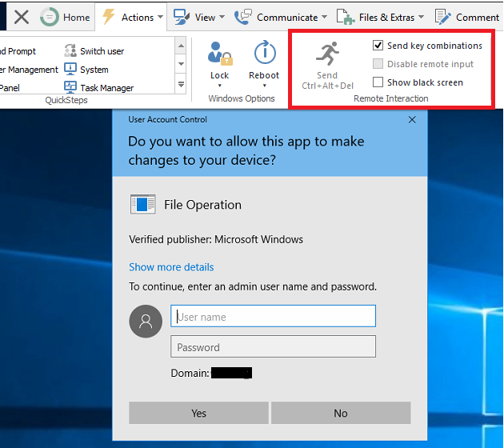This screenshot has height=448, width=504.
Task: Close the User Account Control dialog
Action: 412,119
